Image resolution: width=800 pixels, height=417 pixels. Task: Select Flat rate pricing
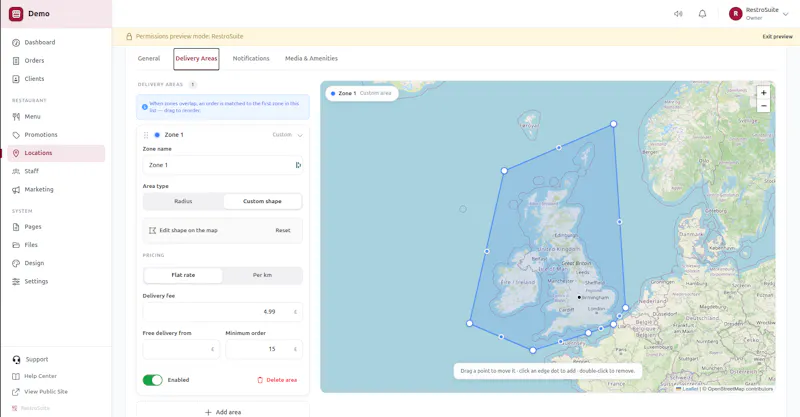click(x=183, y=275)
